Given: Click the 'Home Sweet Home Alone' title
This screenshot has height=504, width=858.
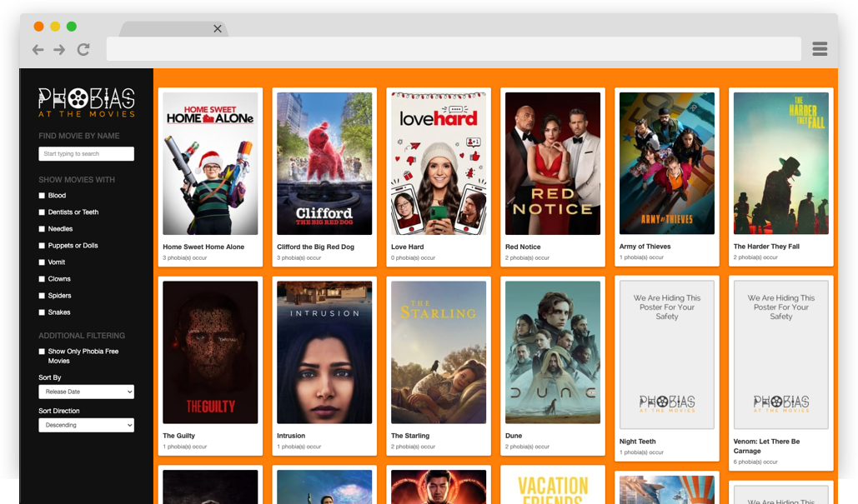Looking at the screenshot, I should [x=203, y=247].
